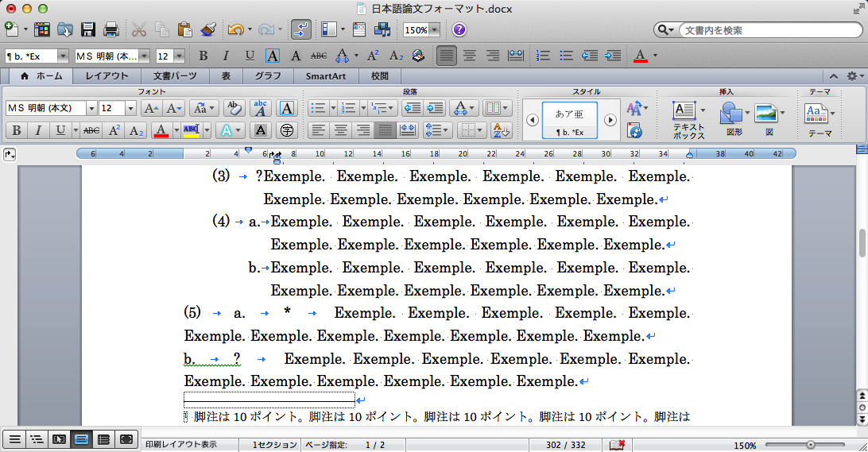The height and width of the screenshot is (452, 868).
Task: Clear formatting with the eraser icon
Action: point(234,109)
